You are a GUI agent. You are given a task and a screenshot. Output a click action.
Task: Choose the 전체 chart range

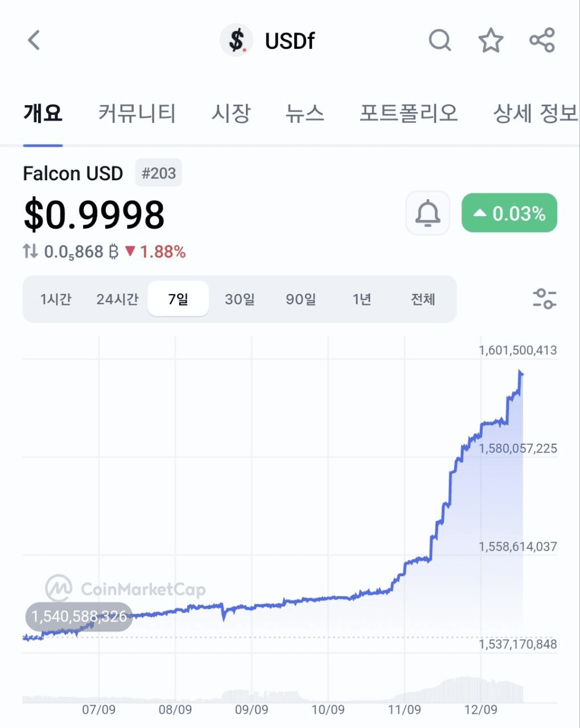[423, 299]
